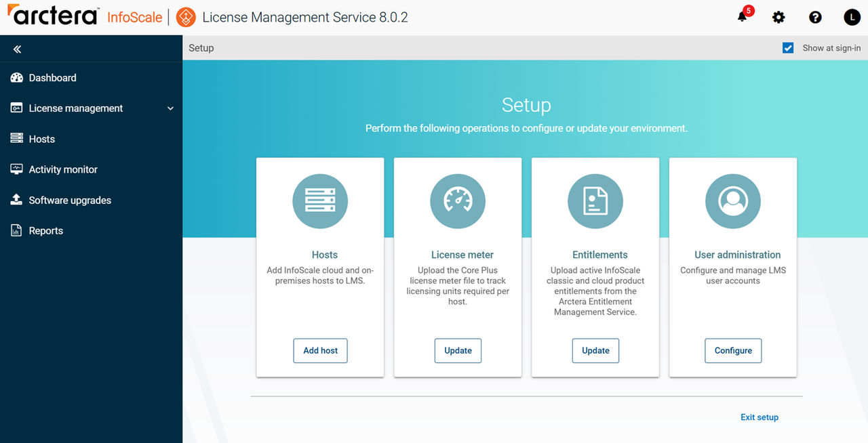Click 'Add InfoScale cloud and on-premises hosts' description
Image resolution: width=868 pixels, height=443 pixels.
click(320, 276)
